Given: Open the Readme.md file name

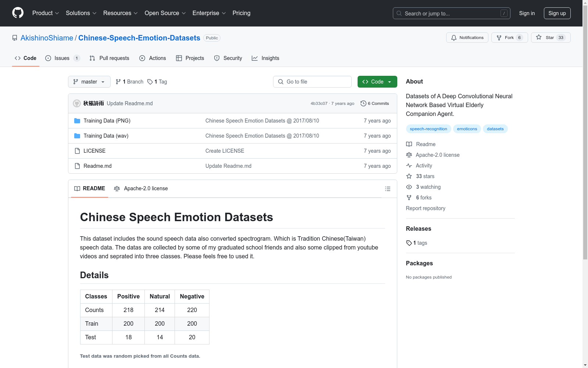Looking at the screenshot, I should click(97, 166).
